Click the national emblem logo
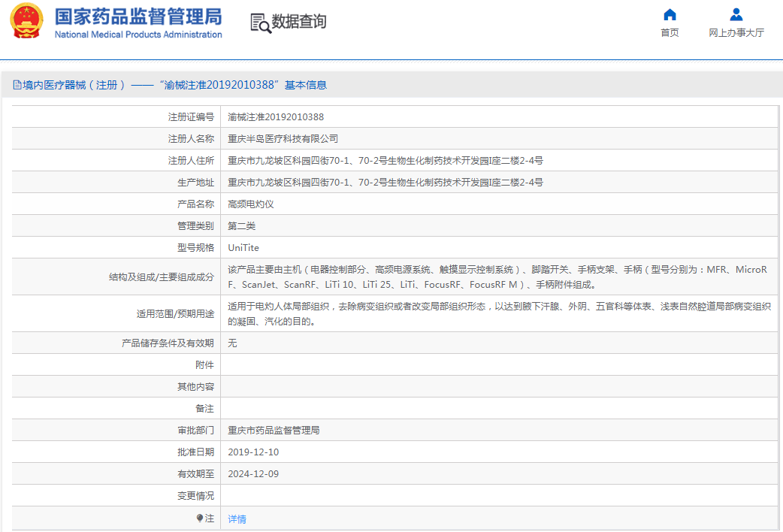 click(26, 21)
